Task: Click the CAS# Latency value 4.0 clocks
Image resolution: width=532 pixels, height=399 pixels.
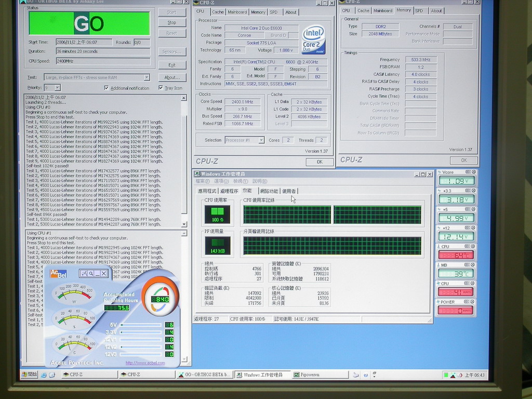Action: pyautogui.click(x=421, y=74)
